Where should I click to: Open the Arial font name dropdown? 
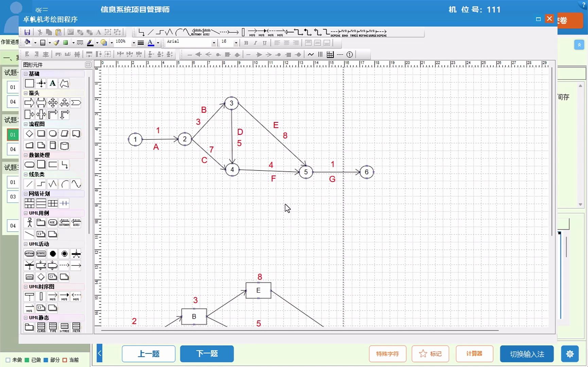tap(214, 43)
